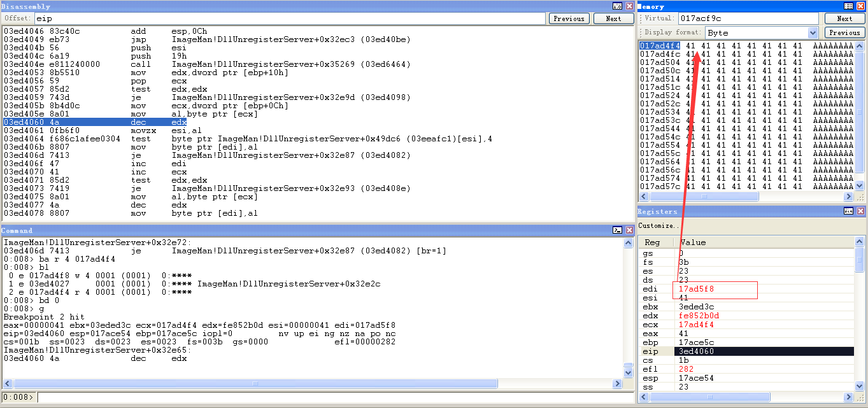Click the Command panel prompt icon
The height and width of the screenshot is (408, 868).
(617, 230)
